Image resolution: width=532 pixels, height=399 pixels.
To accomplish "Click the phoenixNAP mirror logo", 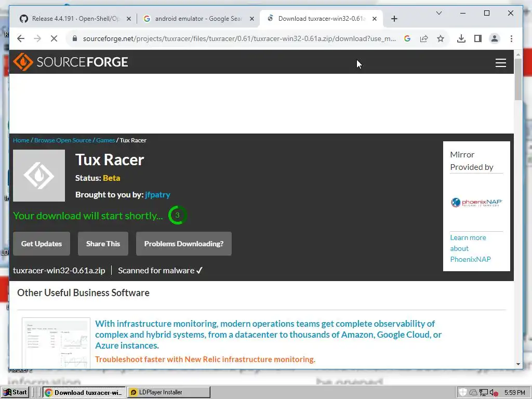I will (476, 203).
